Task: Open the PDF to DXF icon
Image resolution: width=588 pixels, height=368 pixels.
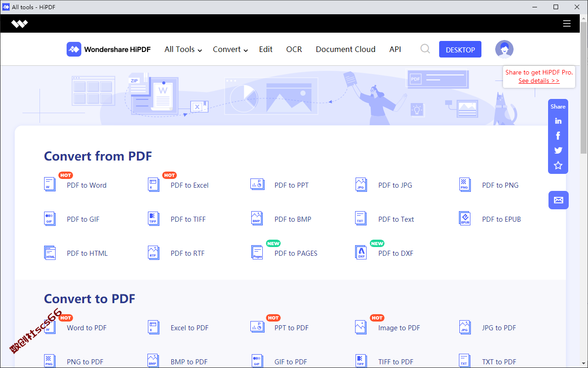Action: (x=361, y=253)
